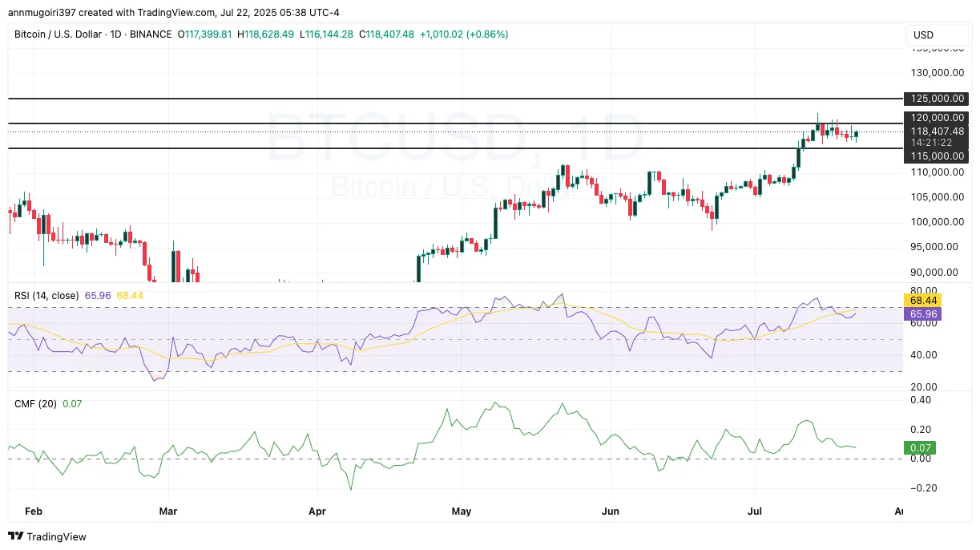
Task: Click the +0.86% daily change value
Action: 486,35
